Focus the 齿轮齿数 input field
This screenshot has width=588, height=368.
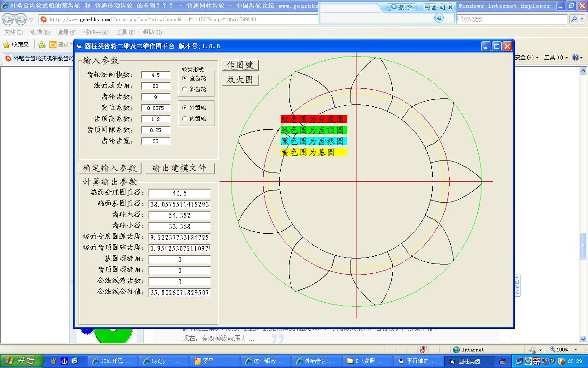pyautogui.click(x=155, y=97)
